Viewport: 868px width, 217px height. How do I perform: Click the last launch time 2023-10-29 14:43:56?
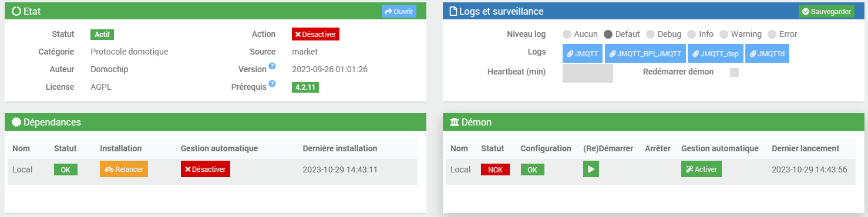809,169
